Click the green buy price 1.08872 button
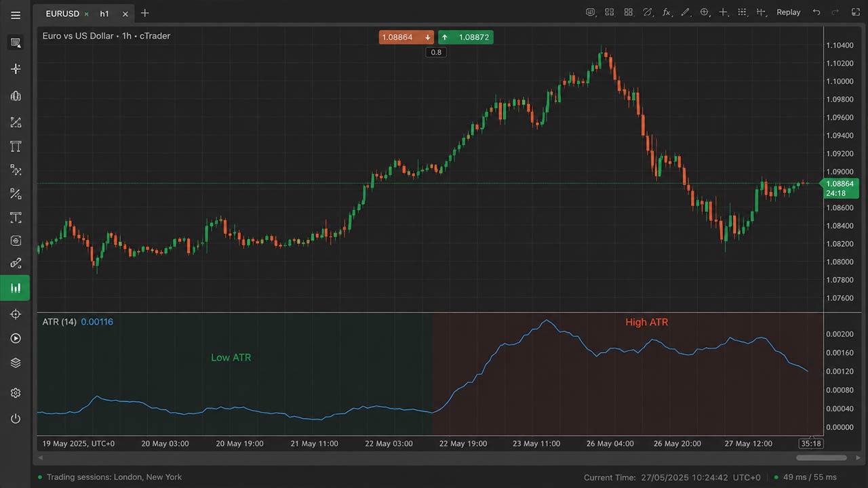This screenshot has width=868, height=488. tap(466, 37)
